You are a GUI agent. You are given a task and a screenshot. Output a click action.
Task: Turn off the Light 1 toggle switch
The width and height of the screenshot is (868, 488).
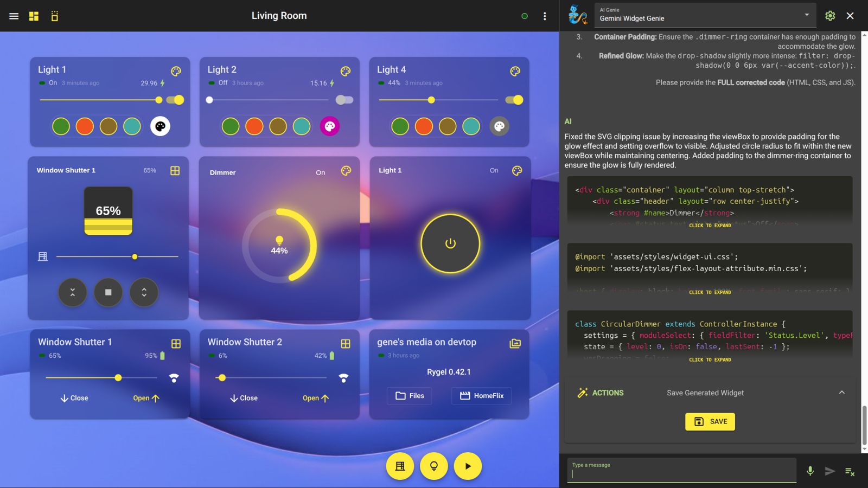(175, 100)
